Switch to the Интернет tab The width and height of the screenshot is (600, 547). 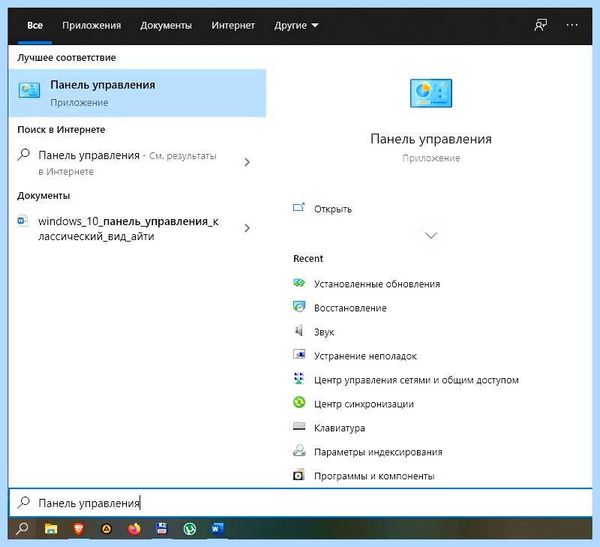coord(233,26)
